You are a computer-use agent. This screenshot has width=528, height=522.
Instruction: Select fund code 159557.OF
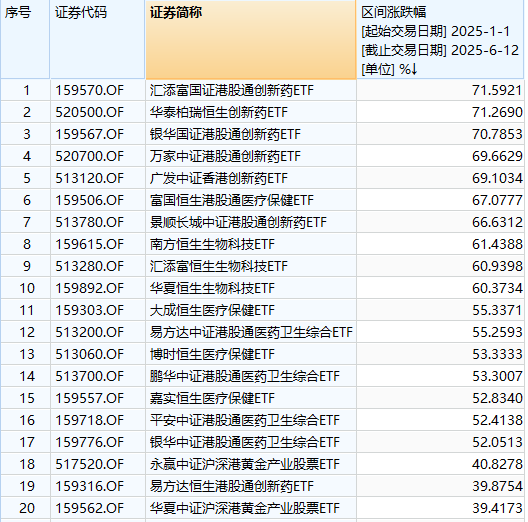click(90, 398)
